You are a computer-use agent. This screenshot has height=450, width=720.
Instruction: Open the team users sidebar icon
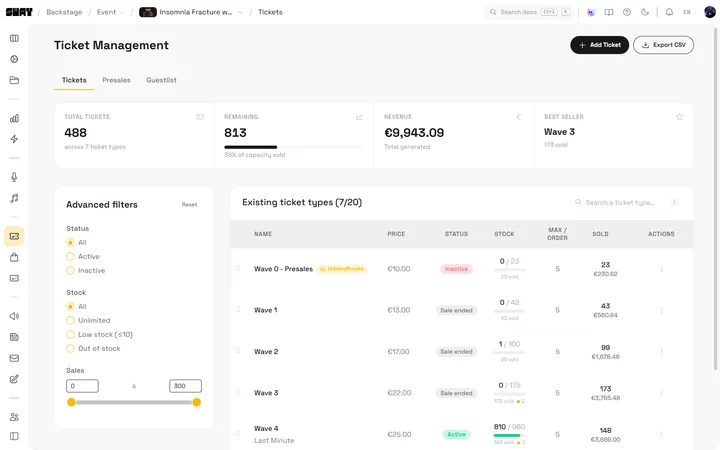coord(14,417)
